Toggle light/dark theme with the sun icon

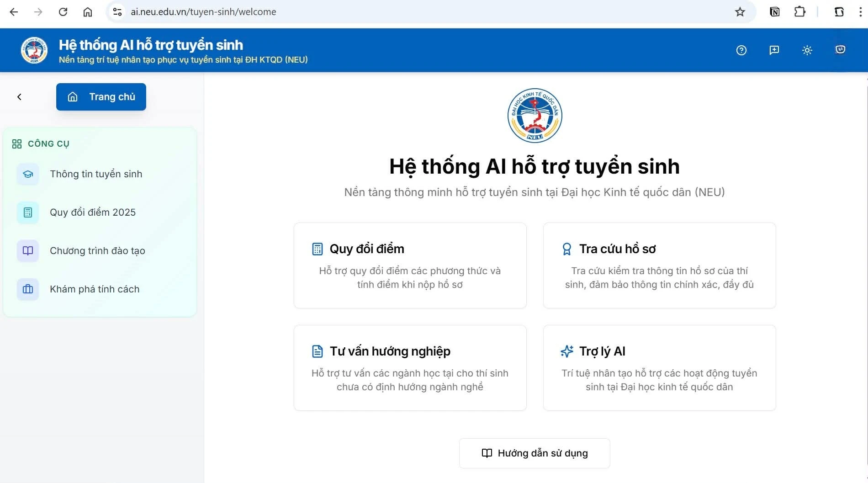coord(807,50)
